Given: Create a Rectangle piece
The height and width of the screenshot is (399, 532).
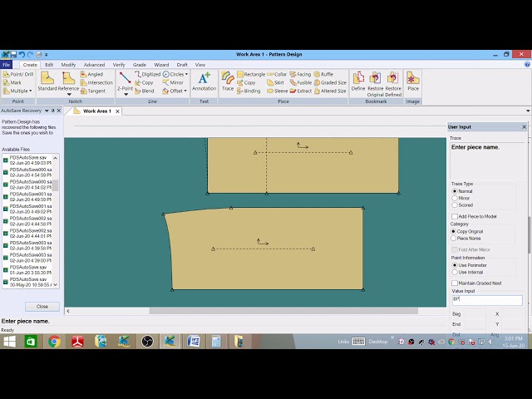Looking at the screenshot, I should pyautogui.click(x=251, y=74).
